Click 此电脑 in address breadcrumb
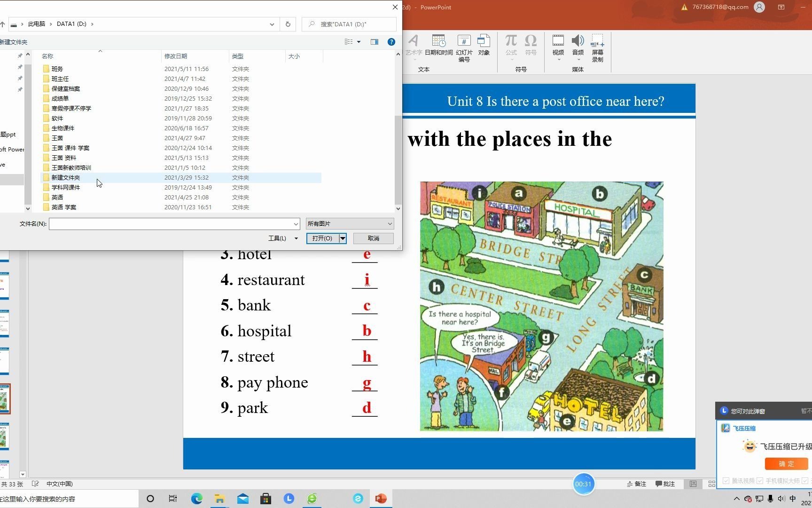812x508 pixels. pos(36,24)
